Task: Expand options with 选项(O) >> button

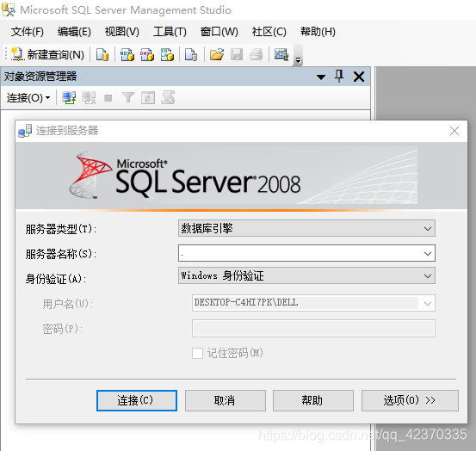Action: [x=410, y=400]
